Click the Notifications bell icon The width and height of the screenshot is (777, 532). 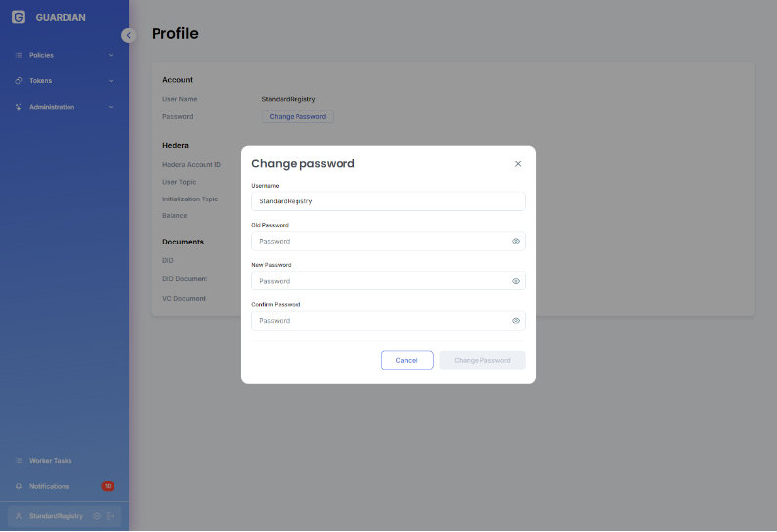(x=19, y=486)
